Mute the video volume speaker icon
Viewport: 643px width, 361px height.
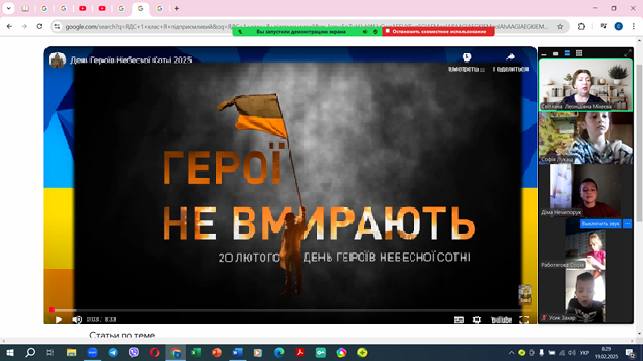(x=77, y=319)
